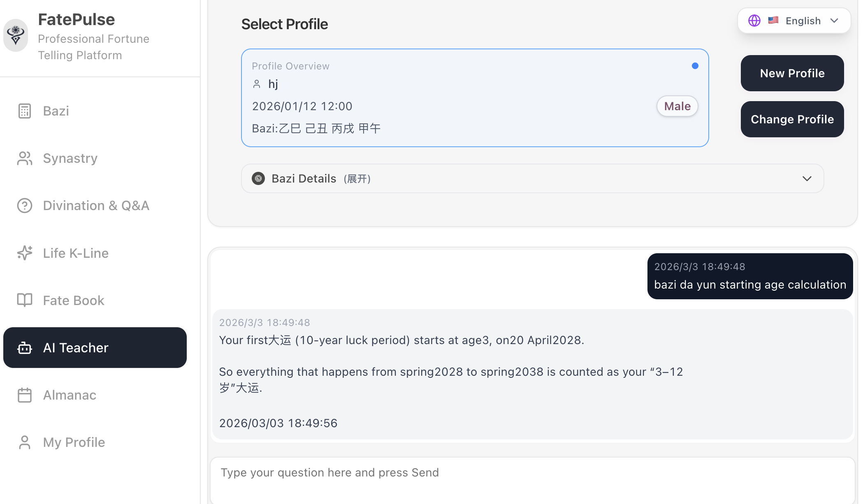This screenshot has width=863, height=504.
Task: Open the English language dropdown
Action: 794,21
